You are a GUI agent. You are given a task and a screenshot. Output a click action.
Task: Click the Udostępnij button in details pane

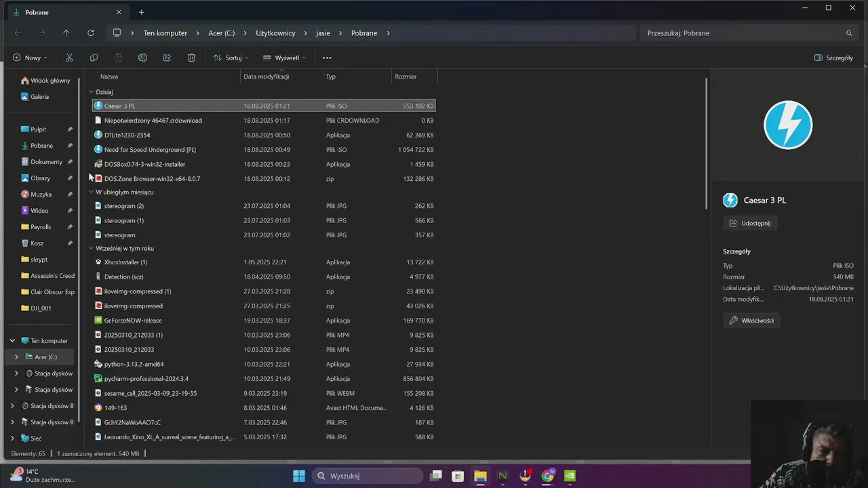click(x=750, y=223)
